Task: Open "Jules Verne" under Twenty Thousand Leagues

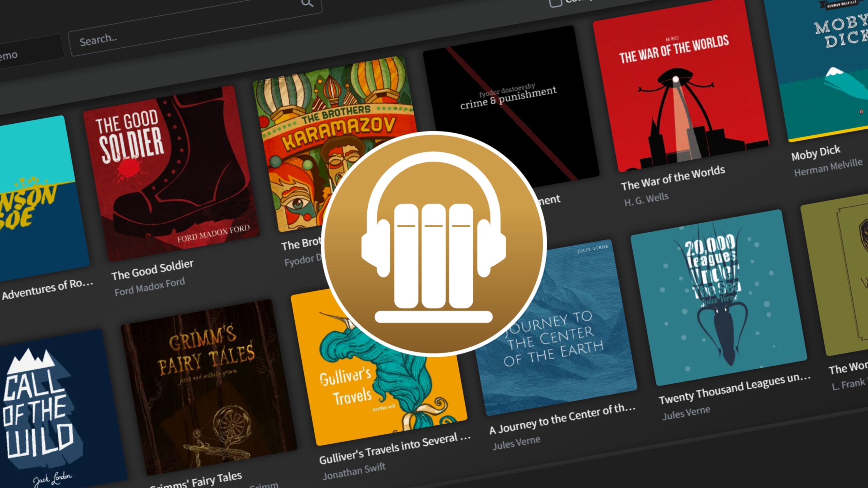Action: (686, 413)
